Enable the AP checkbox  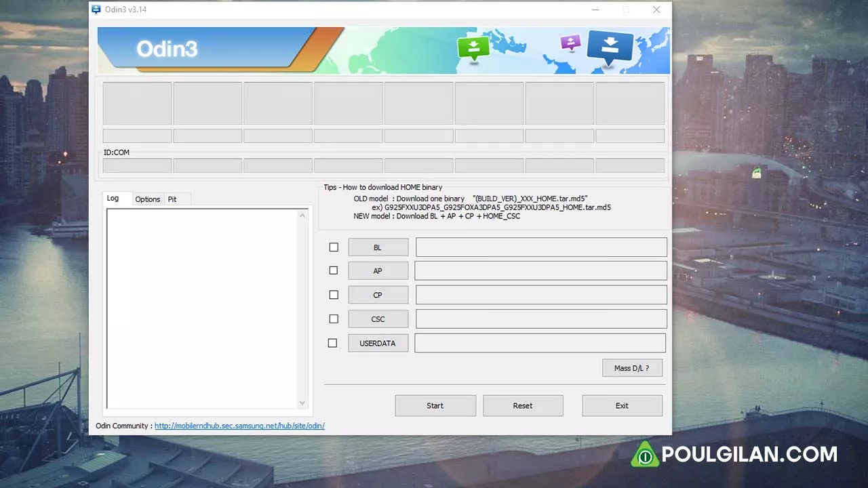(333, 270)
